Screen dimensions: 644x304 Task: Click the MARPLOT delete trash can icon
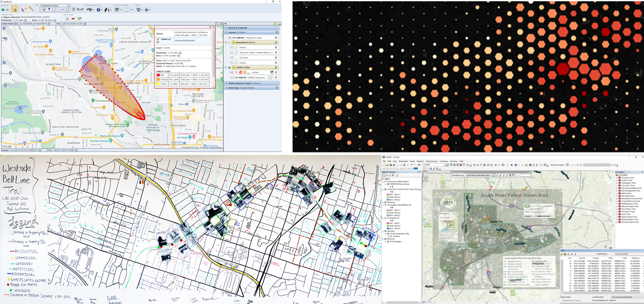point(74,10)
